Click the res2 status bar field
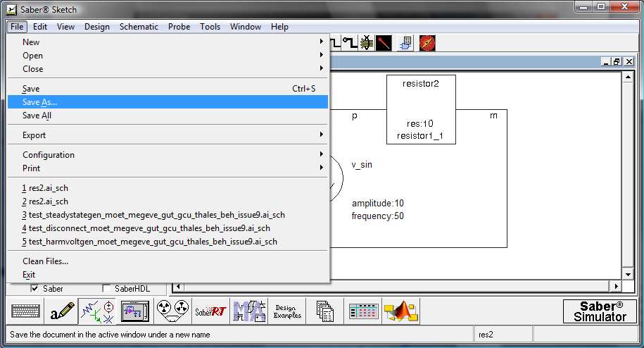 [503, 335]
